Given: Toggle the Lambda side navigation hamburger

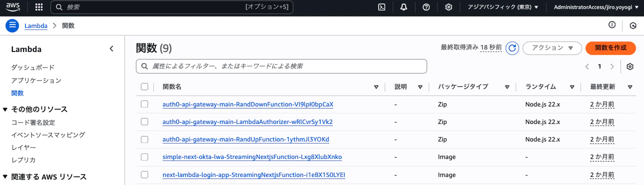Looking at the screenshot, I should coord(12,25).
